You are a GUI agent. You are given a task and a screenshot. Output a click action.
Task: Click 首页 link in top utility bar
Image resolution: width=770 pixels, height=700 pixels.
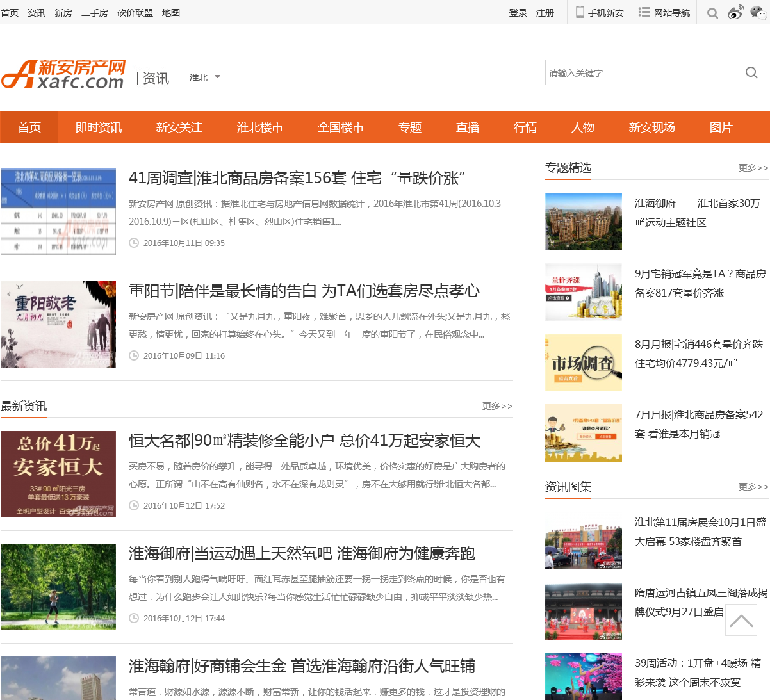pyautogui.click(x=10, y=13)
